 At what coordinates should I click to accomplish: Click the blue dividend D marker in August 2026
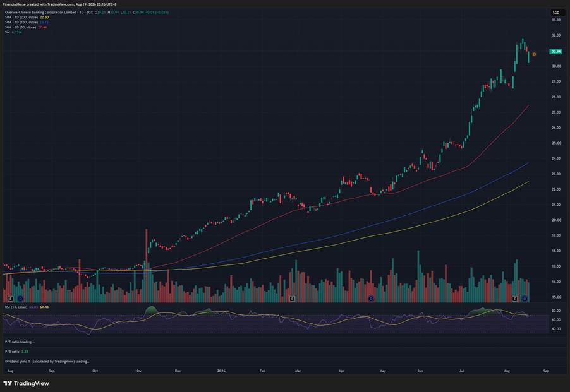click(525, 299)
